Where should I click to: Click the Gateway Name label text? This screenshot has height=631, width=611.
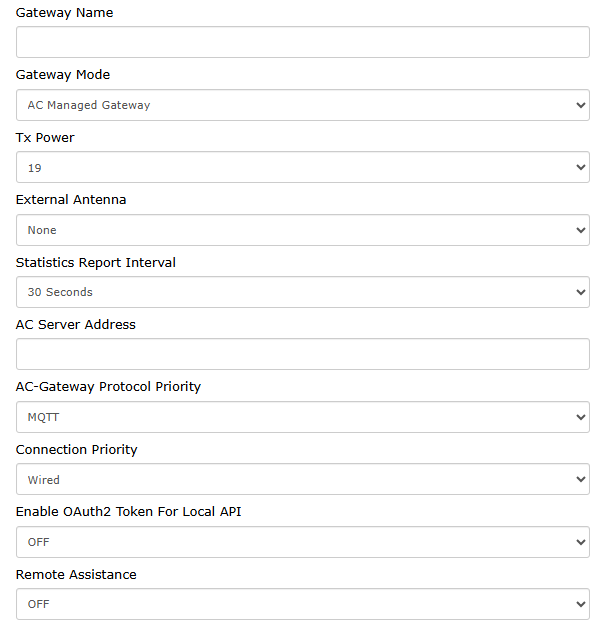pyautogui.click(x=64, y=13)
